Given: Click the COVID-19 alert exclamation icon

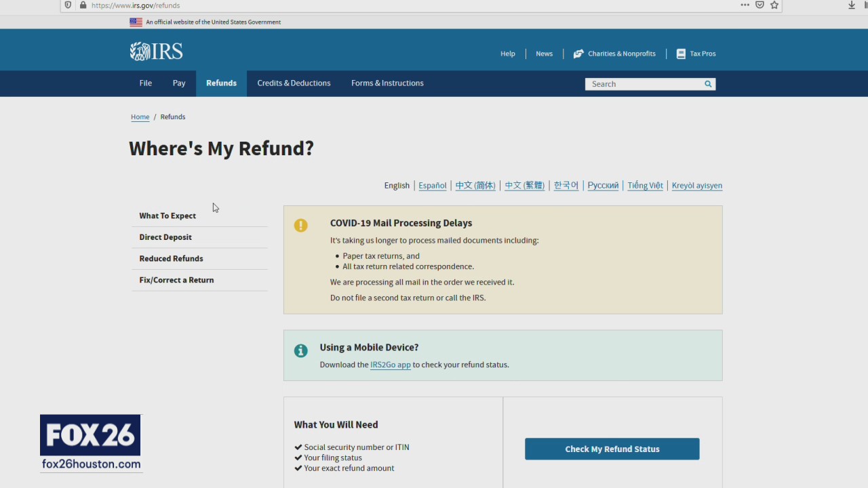Looking at the screenshot, I should click(x=300, y=225).
